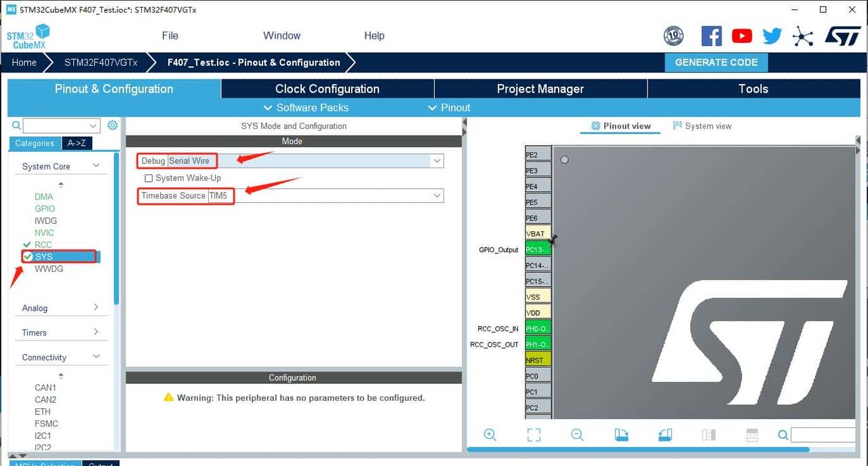The width and height of the screenshot is (868, 466).
Task: Click the GENERATE CODE button
Action: [x=716, y=62]
